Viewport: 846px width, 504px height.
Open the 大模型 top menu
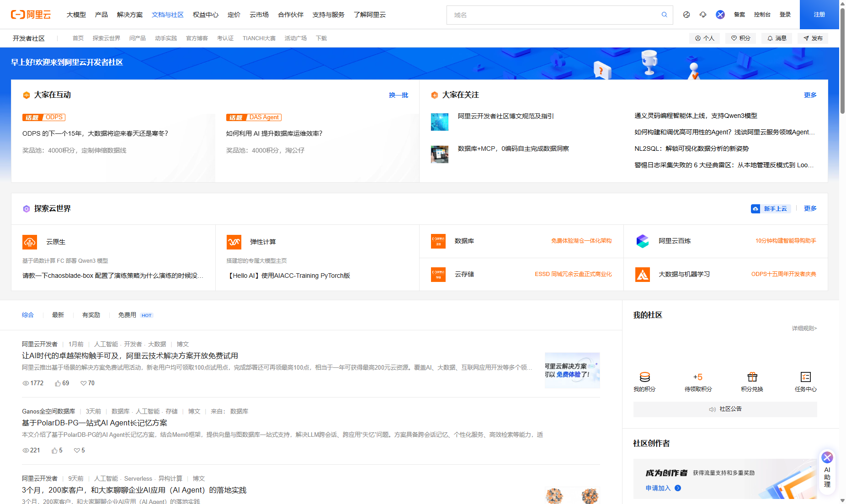click(x=76, y=15)
